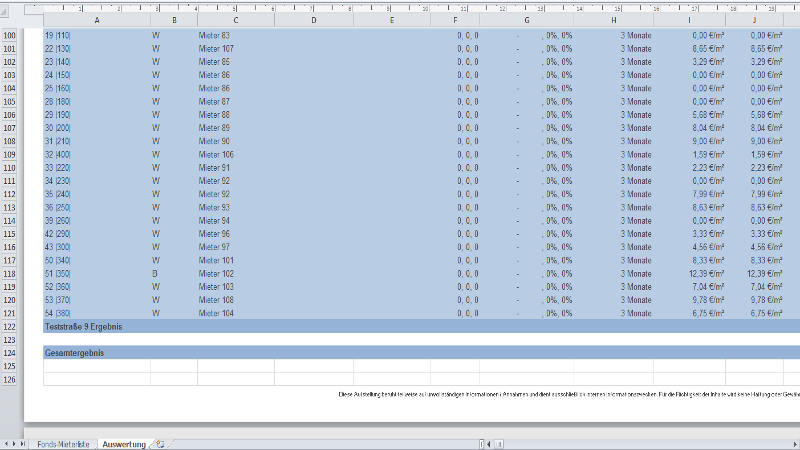The image size is (800, 450).
Task: Select row 126 header
Action: (9, 380)
